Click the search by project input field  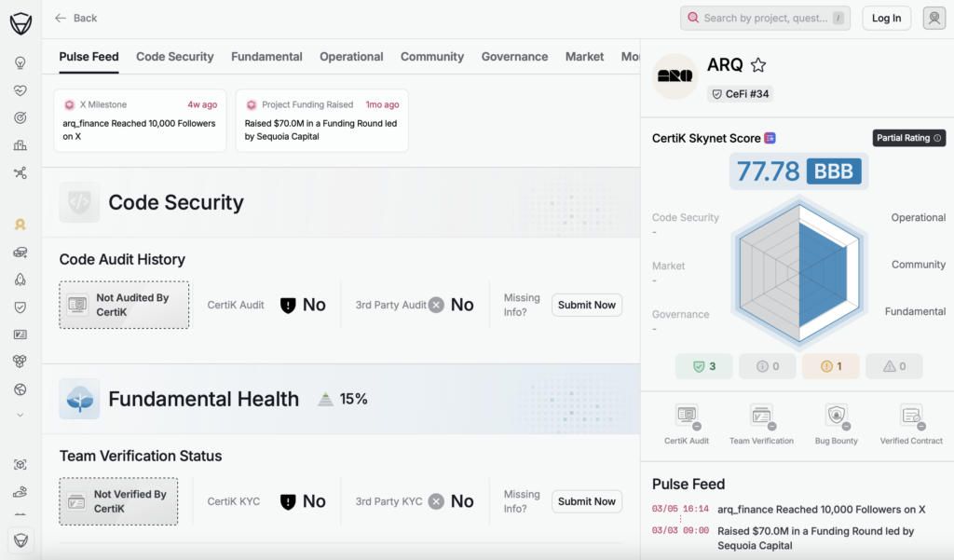(764, 18)
